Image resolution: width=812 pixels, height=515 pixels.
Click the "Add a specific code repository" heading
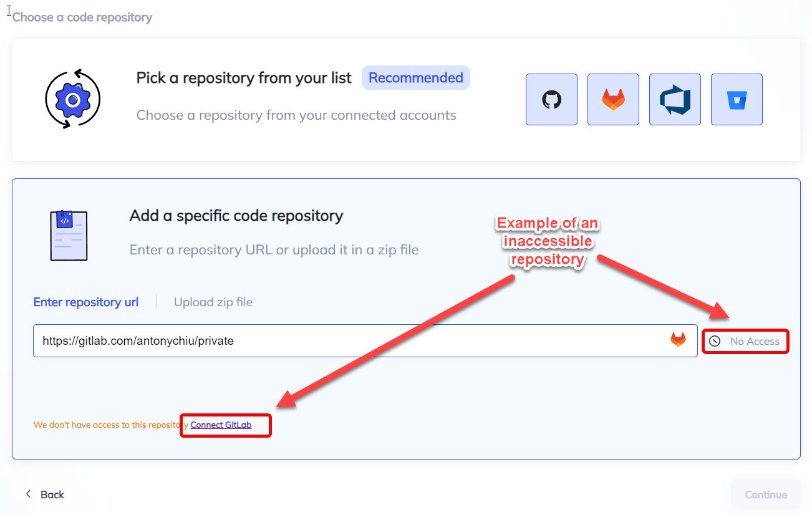(x=236, y=216)
